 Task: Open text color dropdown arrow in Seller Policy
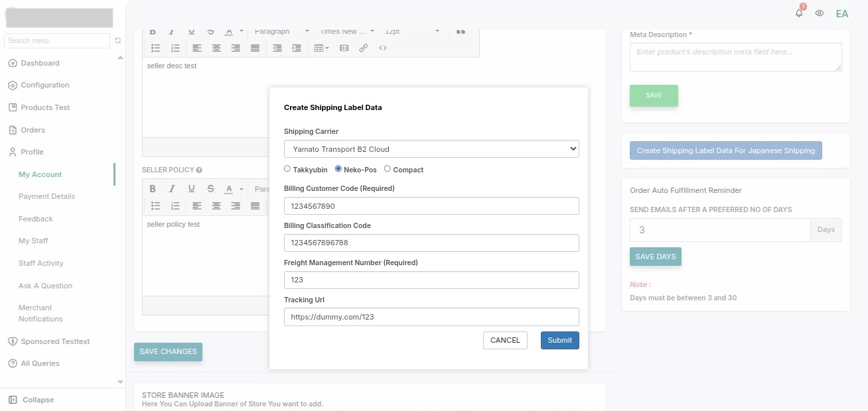pyautogui.click(x=242, y=190)
